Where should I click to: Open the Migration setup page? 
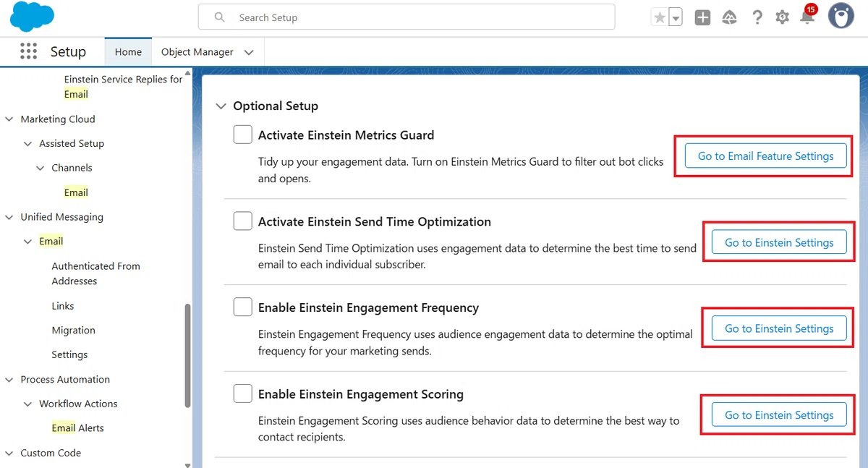[x=73, y=331]
